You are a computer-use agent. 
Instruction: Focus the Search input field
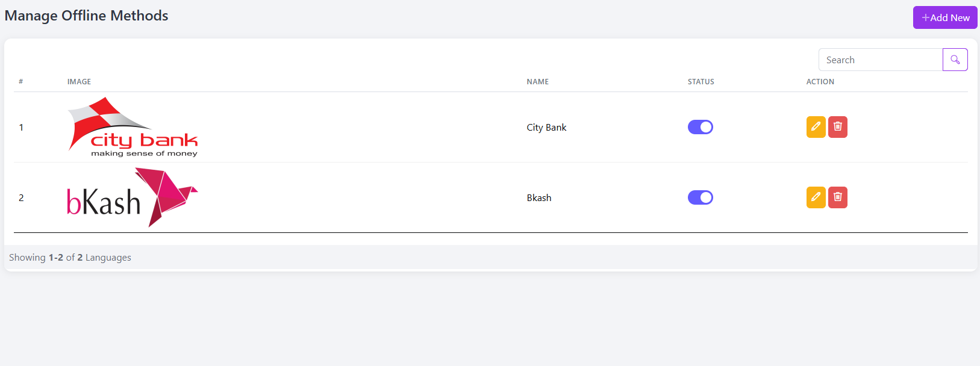click(x=881, y=60)
